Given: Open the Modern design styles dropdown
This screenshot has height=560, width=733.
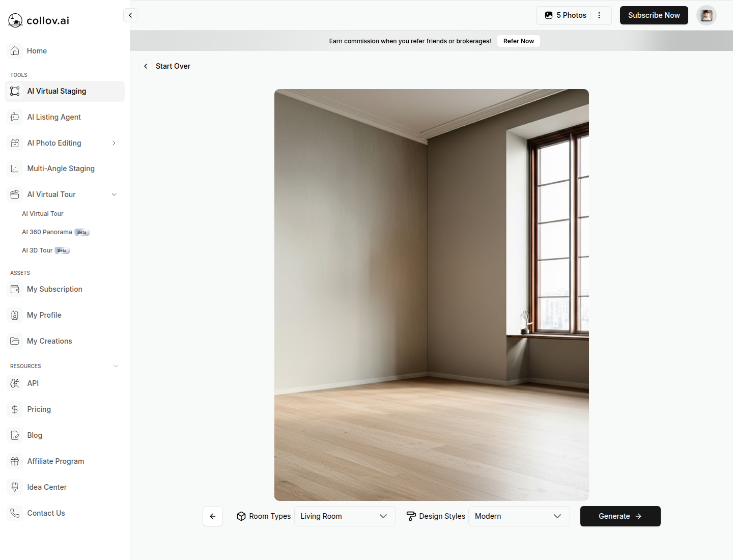Looking at the screenshot, I should pyautogui.click(x=519, y=516).
